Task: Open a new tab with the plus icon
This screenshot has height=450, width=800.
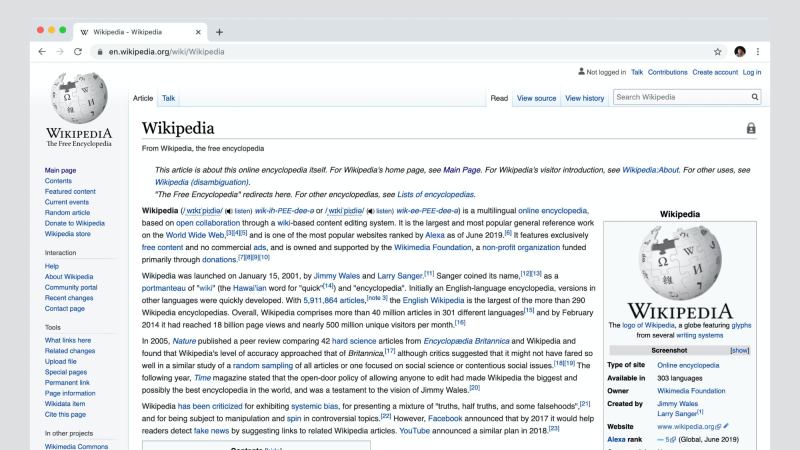Action: 219,31
